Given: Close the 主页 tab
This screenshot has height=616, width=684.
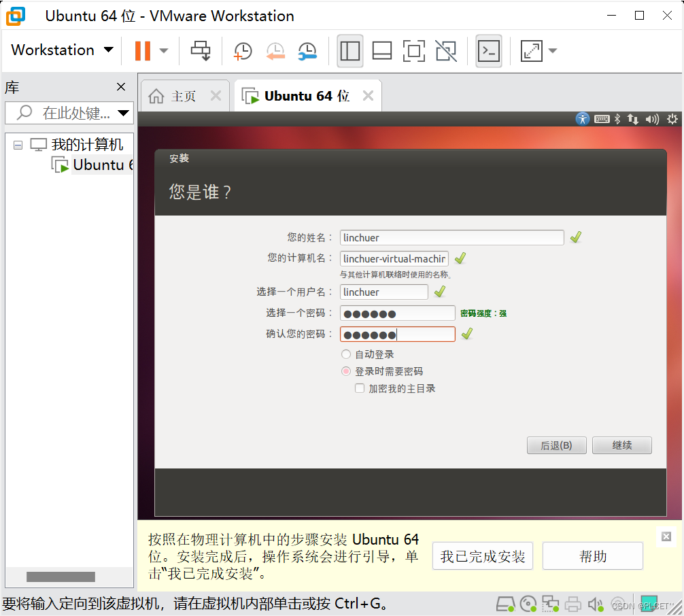Looking at the screenshot, I should [216, 96].
